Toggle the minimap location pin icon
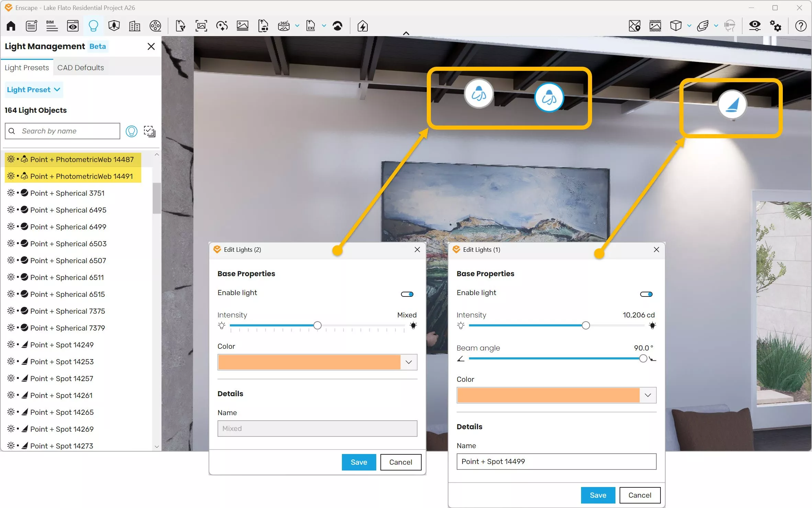The width and height of the screenshot is (812, 508). (x=634, y=26)
